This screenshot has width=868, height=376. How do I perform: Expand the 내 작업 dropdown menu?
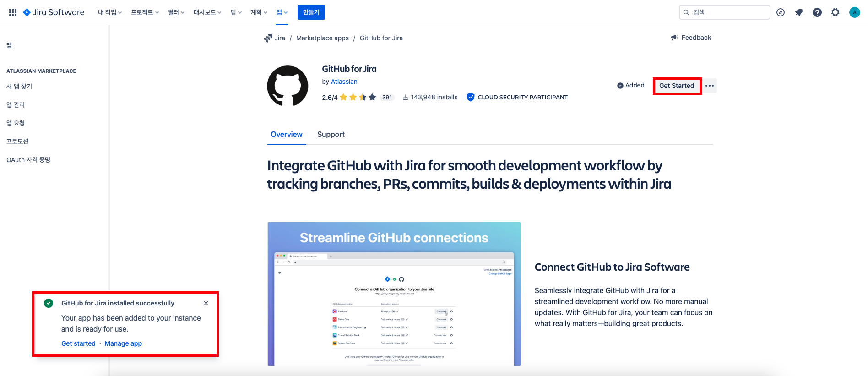click(x=110, y=12)
